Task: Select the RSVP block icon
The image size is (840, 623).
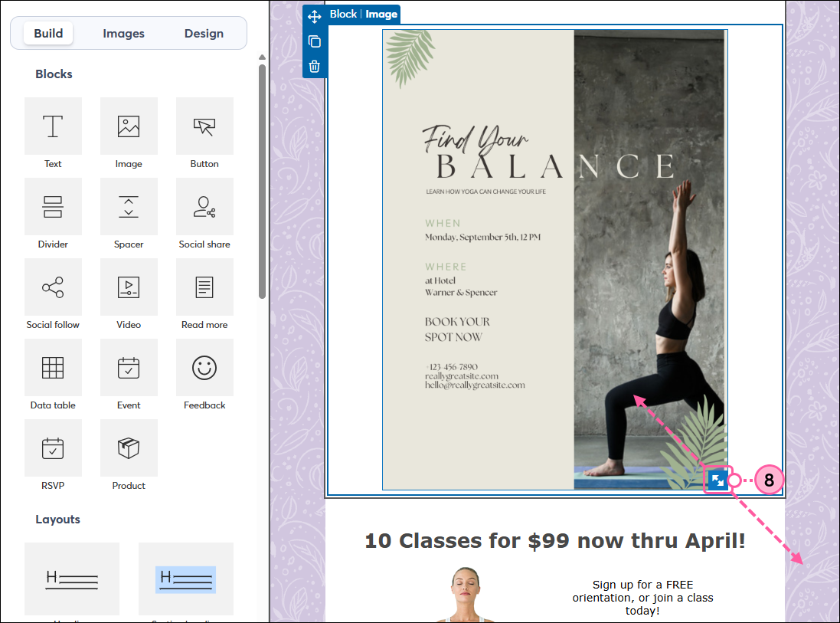Action: tap(53, 448)
